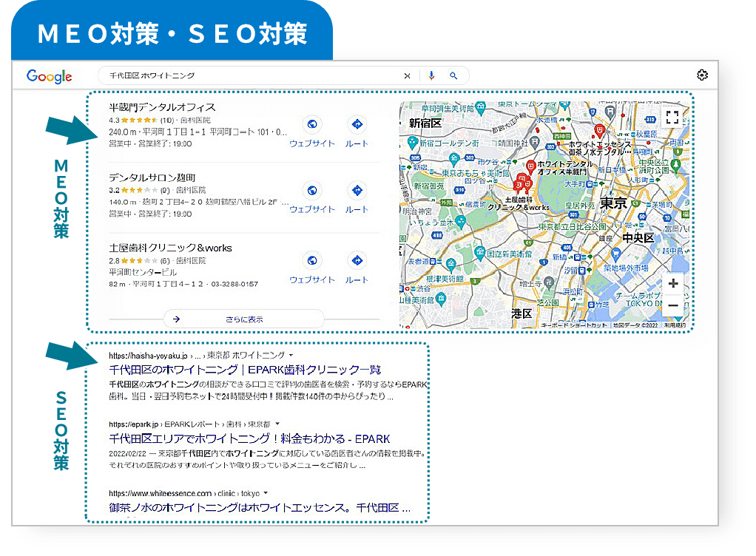The height and width of the screenshot is (556, 756).
Task: Zoom in on the map with the plus icon
Action: tap(673, 284)
